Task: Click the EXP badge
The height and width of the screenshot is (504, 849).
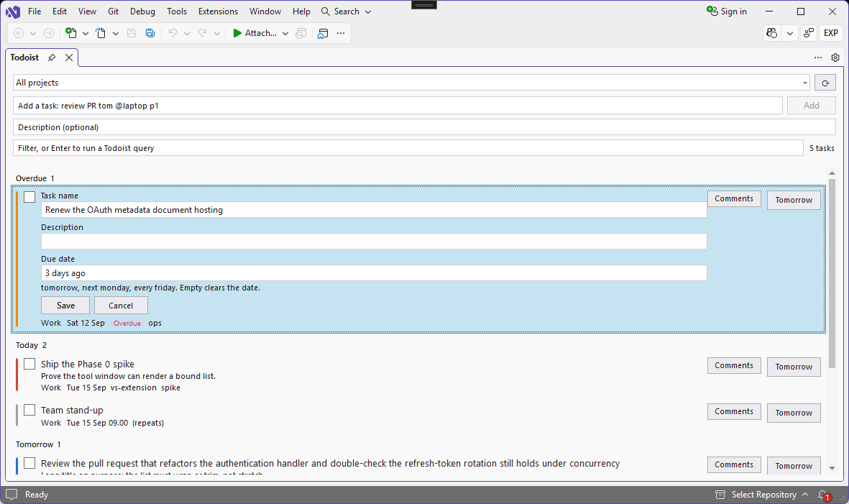Action: click(x=831, y=33)
